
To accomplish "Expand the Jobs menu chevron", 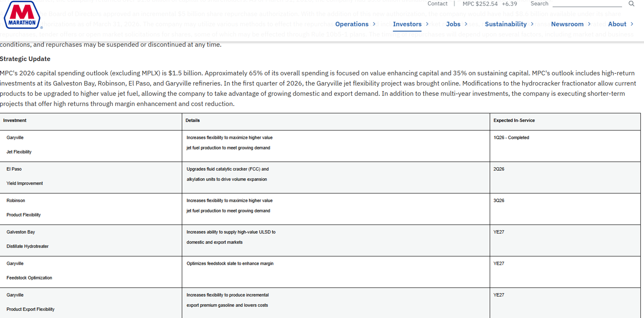I will pos(466,24).
